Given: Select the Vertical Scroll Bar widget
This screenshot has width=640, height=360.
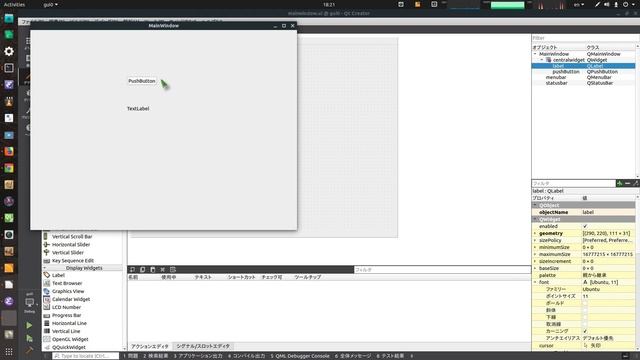Looking at the screenshot, I should [x=68, y=237].
